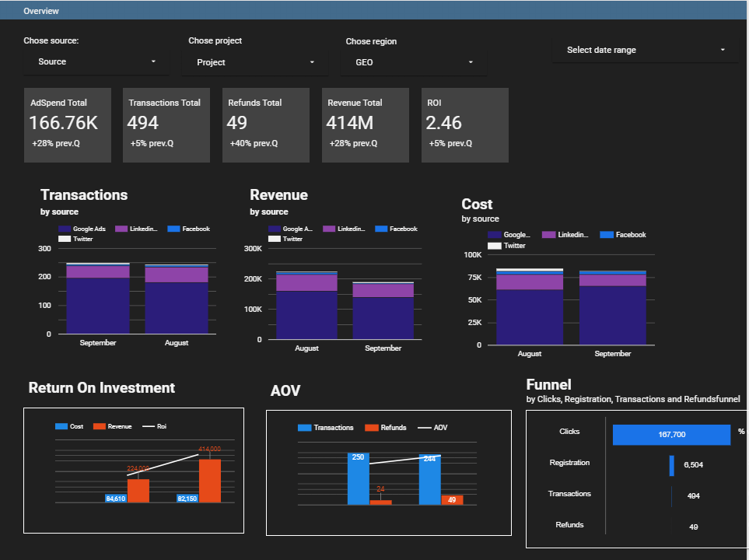Open the GEO region dropdown

click(x=412, y=63)
